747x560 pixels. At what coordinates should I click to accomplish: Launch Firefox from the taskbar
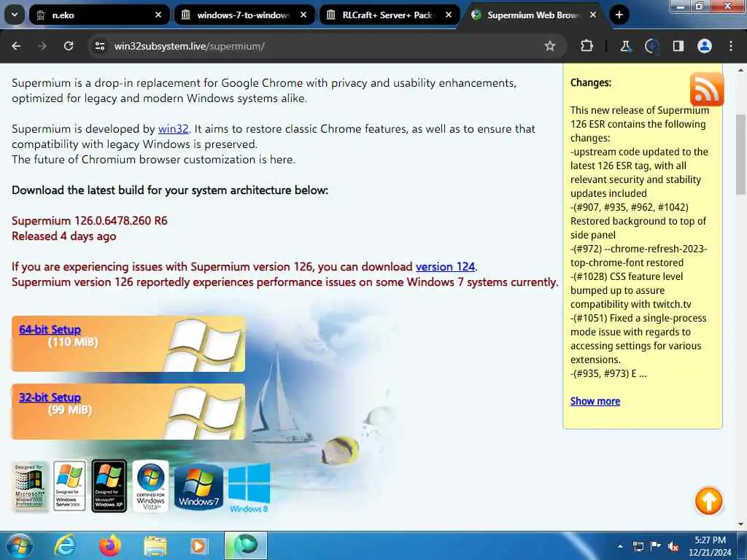tap(110, 545)
